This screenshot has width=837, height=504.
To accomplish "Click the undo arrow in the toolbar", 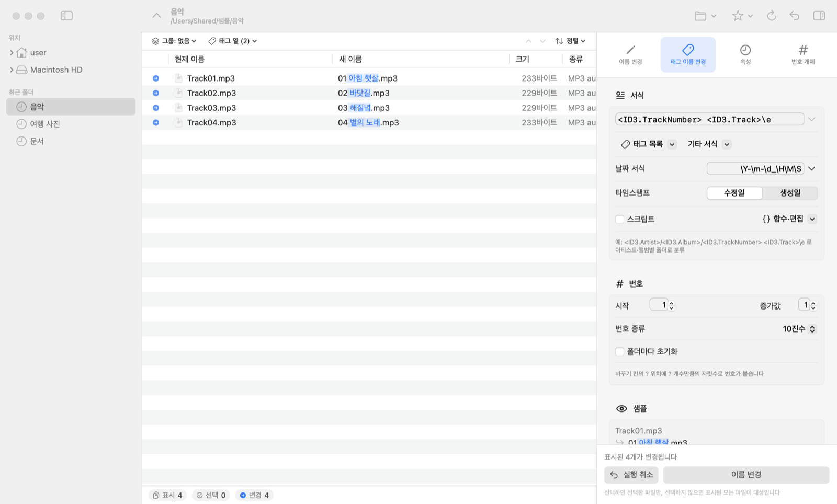I will coord(795,16).
